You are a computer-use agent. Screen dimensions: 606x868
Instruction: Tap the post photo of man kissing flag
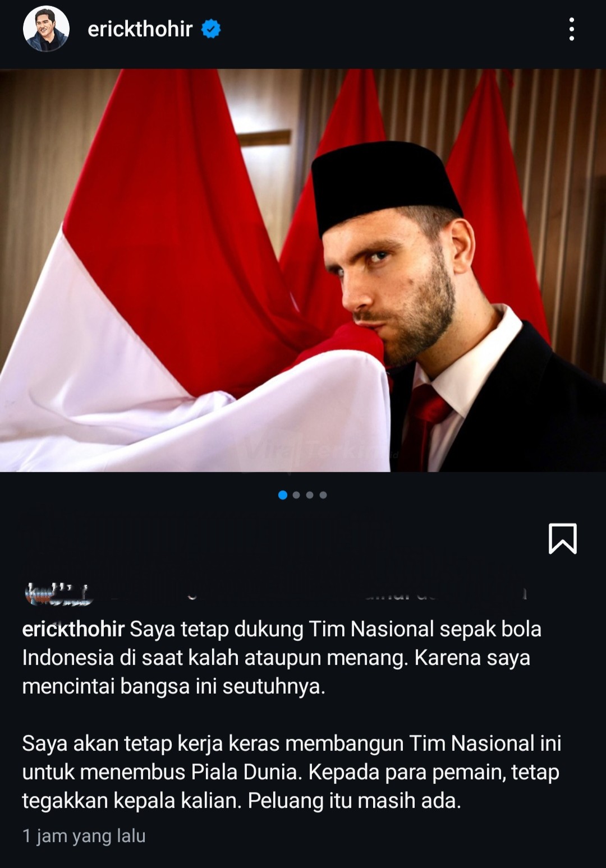[x=303, y=270]
